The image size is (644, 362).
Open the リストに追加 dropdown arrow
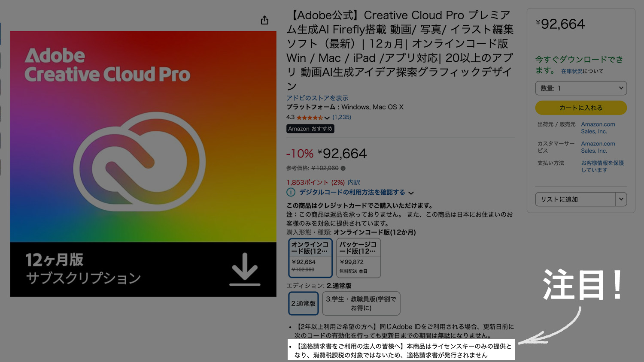[x=621, y=199]
